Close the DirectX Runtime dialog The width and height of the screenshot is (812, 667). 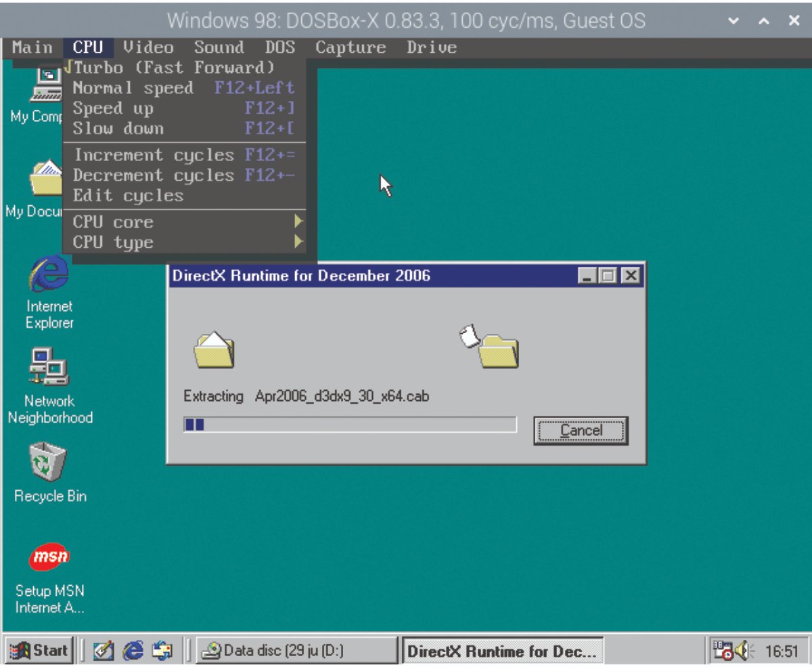[631, 276]
